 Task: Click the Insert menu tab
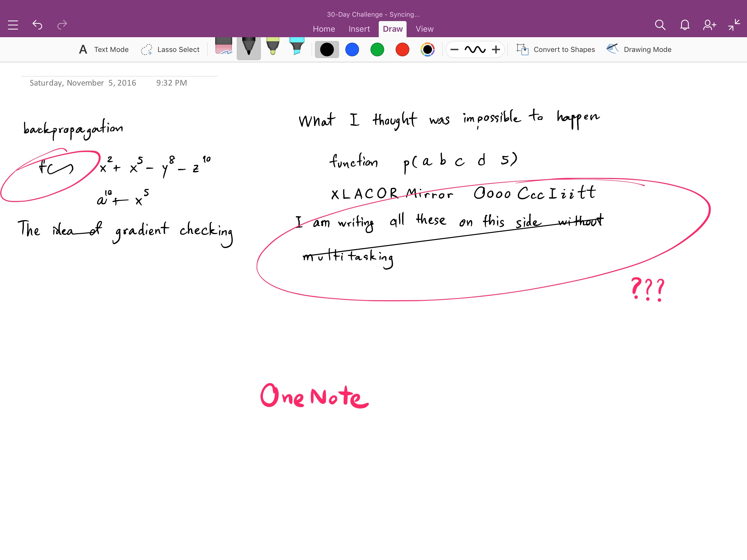click(x=359, y=28)
